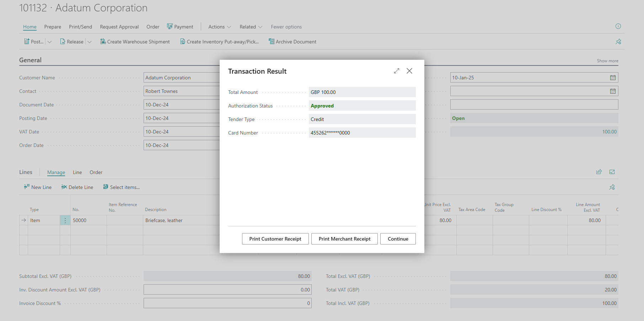This screenshot has height=321, width=644.
Task: Archive Document via toolbar
Action: [293, 42]
